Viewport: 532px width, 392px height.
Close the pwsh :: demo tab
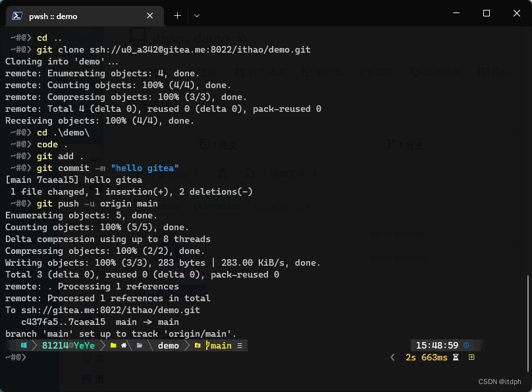click(150, 16)
